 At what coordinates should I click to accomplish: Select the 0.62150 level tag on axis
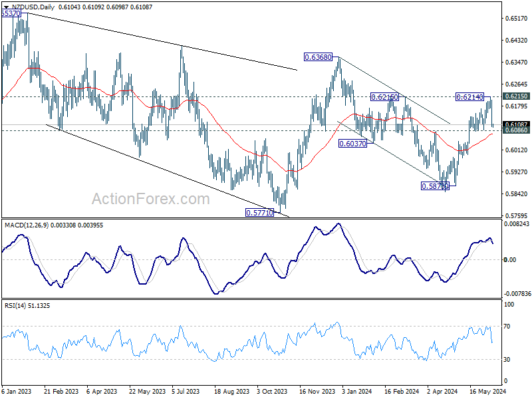point(516,96)
